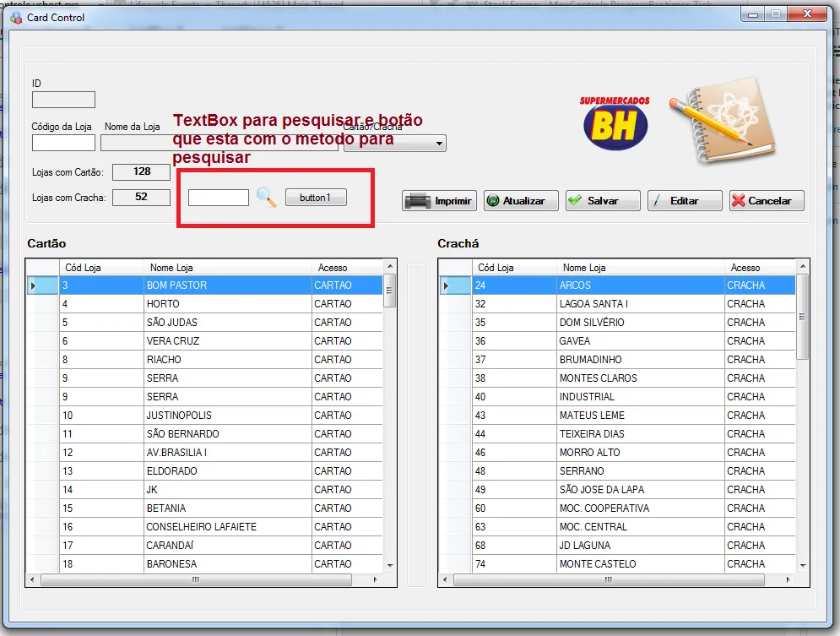Click Cartão grid horizontal scrollbar thumb

pos(196,579)
